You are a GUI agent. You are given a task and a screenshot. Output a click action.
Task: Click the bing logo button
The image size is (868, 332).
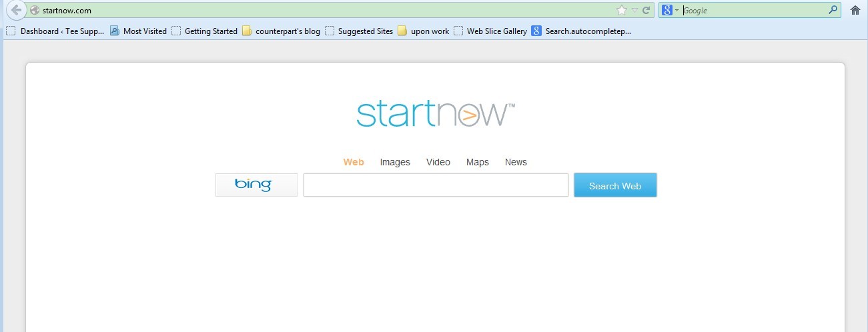click(x=256, y=185)
